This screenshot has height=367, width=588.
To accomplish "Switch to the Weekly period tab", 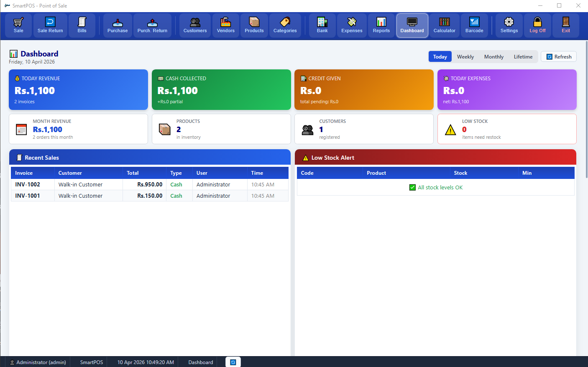I will [x=465, y=57].
